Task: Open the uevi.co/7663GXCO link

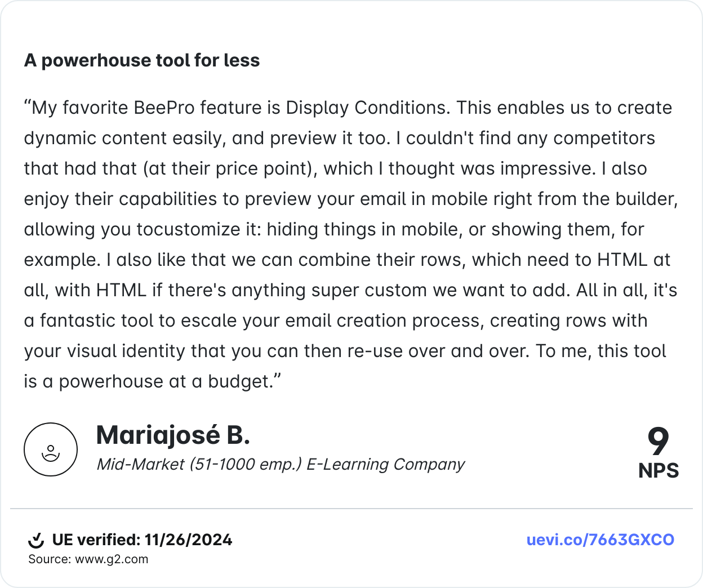Action: pos(600,540)
